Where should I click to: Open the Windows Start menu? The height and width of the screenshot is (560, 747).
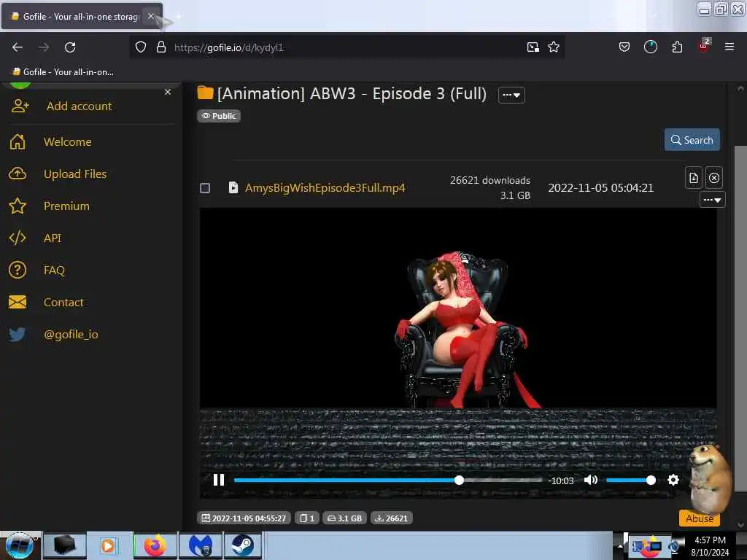click(20, 545)
